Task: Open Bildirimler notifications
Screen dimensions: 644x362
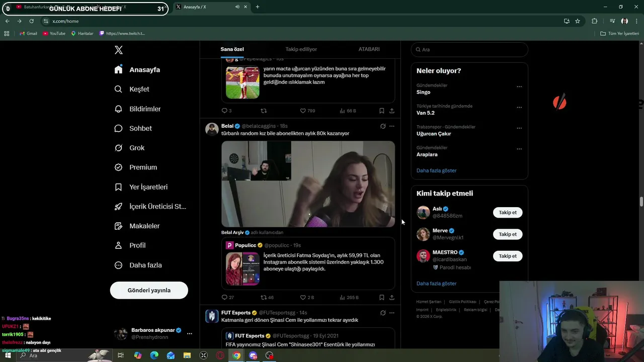Action: 137,109
